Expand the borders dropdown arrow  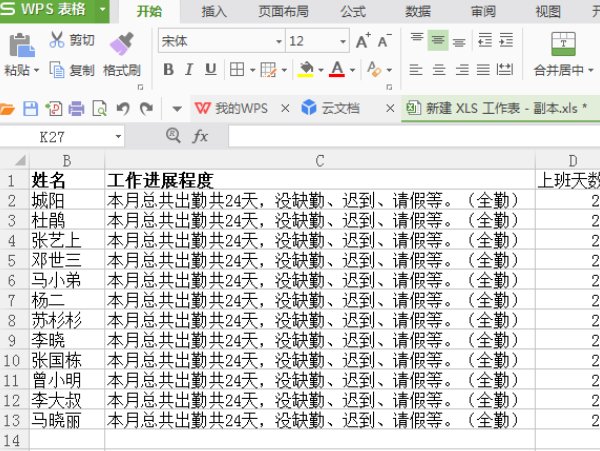pyautogui.click(x=253, y=70)
